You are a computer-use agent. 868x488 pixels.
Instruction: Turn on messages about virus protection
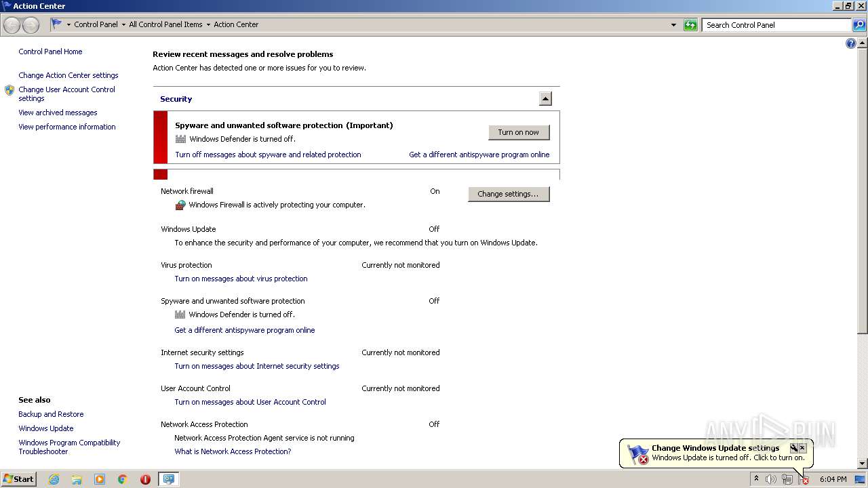click(x=241, y=279)
